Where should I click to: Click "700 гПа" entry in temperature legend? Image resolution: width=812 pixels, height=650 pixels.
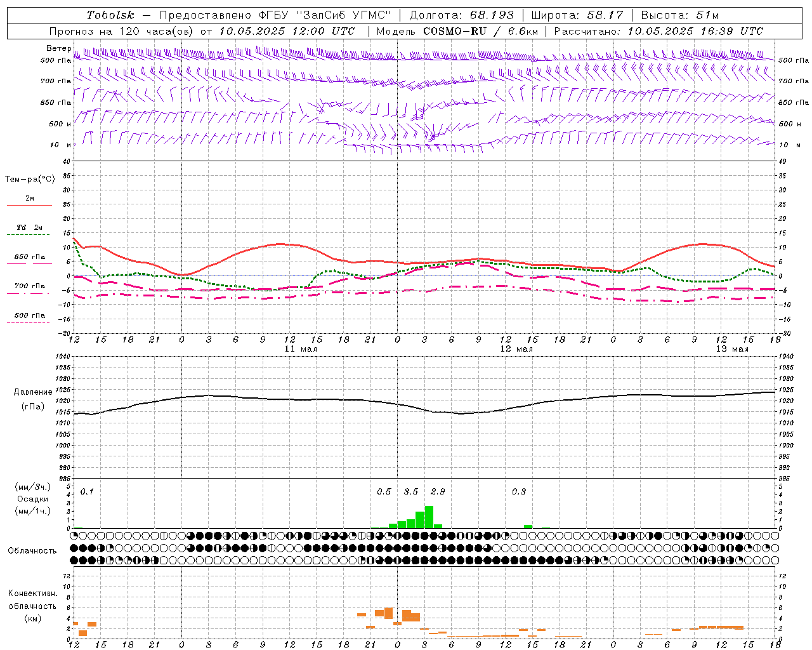pos(30,286)
